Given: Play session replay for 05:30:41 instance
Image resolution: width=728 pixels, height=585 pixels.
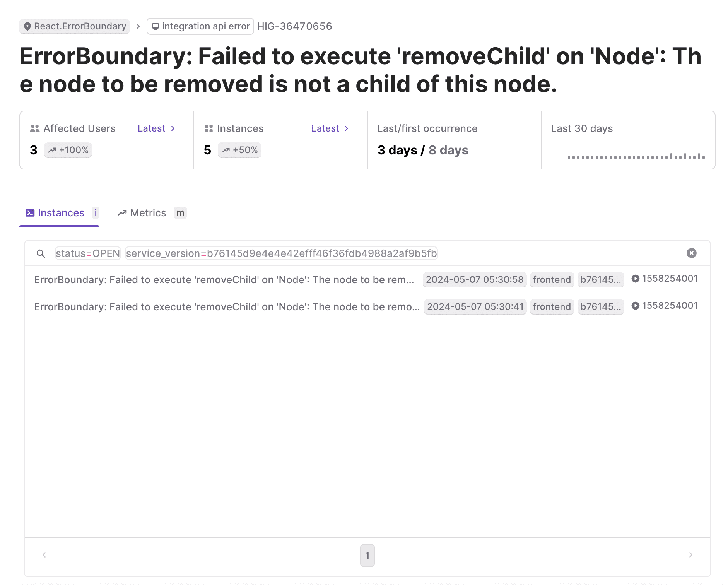Looking at the screenshot, I should (x=635, y=306).
